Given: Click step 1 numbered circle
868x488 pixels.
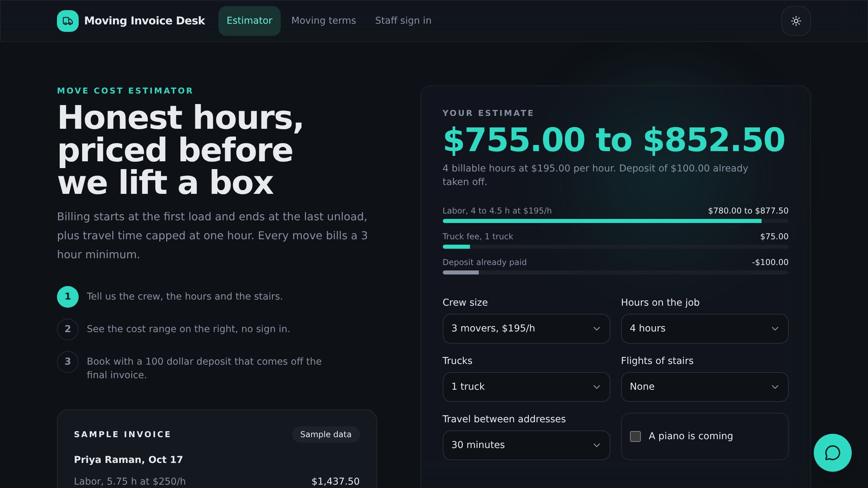Looking at the screenshot, I should [67, 297].
